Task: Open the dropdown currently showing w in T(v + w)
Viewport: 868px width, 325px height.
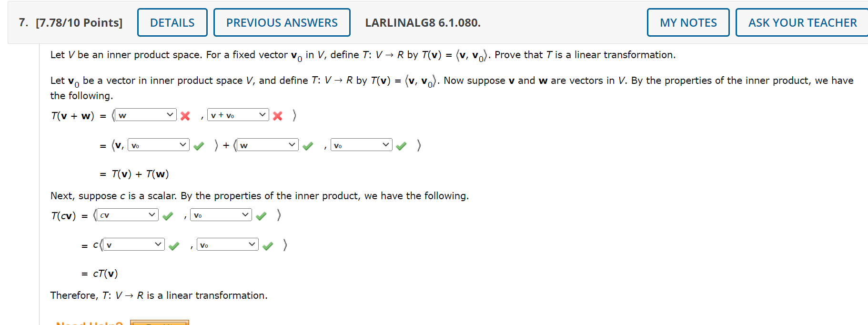Action: [145, 115]
